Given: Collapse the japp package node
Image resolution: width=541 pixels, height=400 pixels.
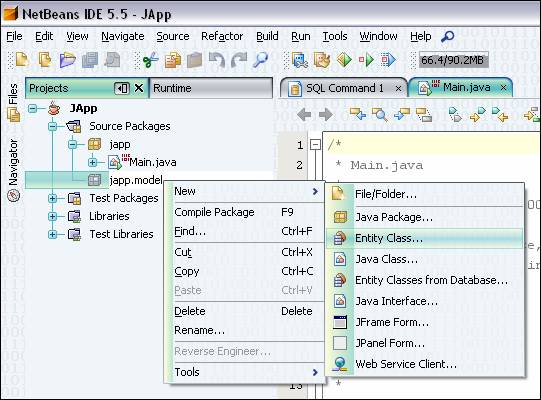Looking at the screenshot, I should 72,145.
